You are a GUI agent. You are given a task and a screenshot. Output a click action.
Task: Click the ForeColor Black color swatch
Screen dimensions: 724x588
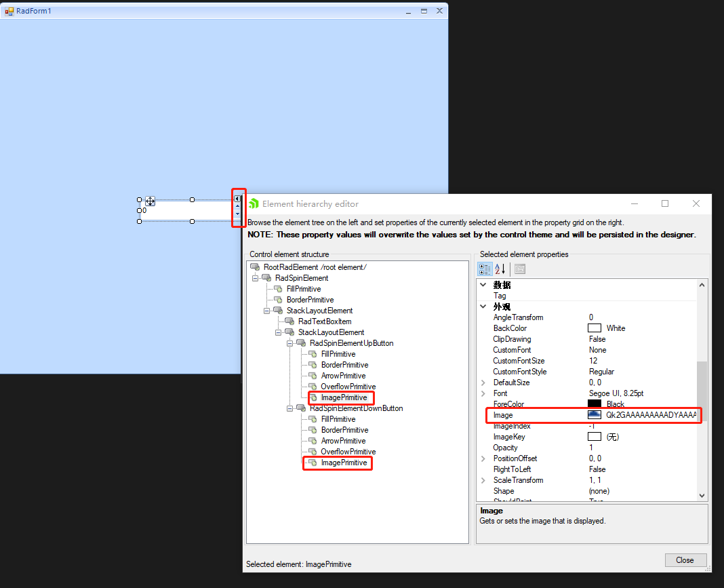click(x=595, y=404)
